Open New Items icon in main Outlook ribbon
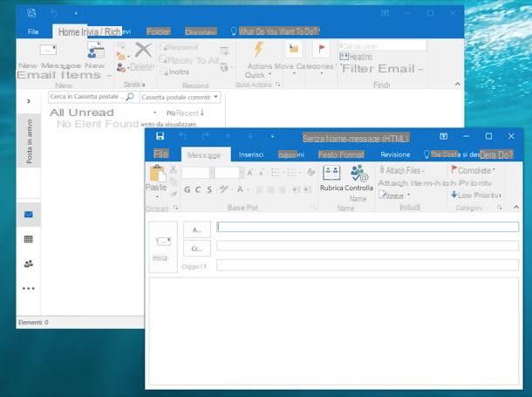Screen dimensions: 532x397 coord(96,51)
